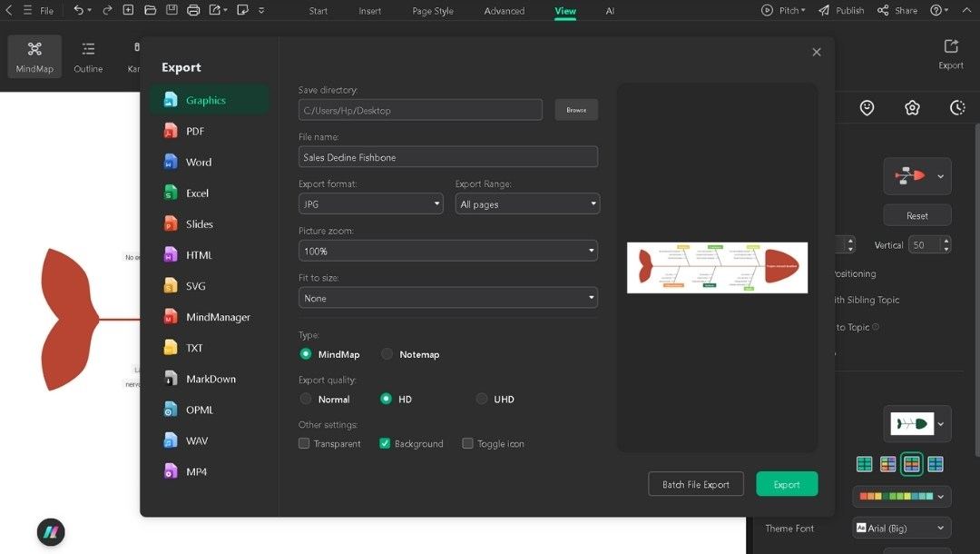Open the history clock panel icon
The image size is (980, 554).
957,107
